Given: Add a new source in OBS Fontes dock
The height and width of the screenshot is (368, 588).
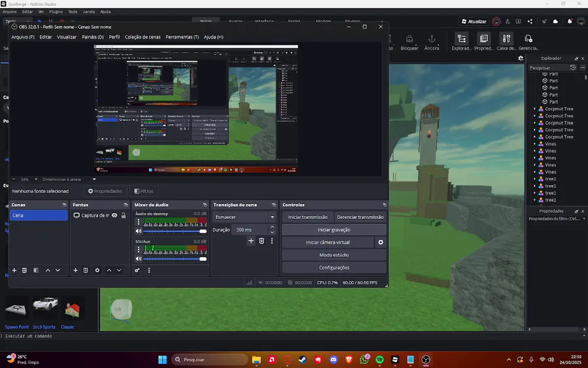Looking at the screenshot, I should pos(75,270).
